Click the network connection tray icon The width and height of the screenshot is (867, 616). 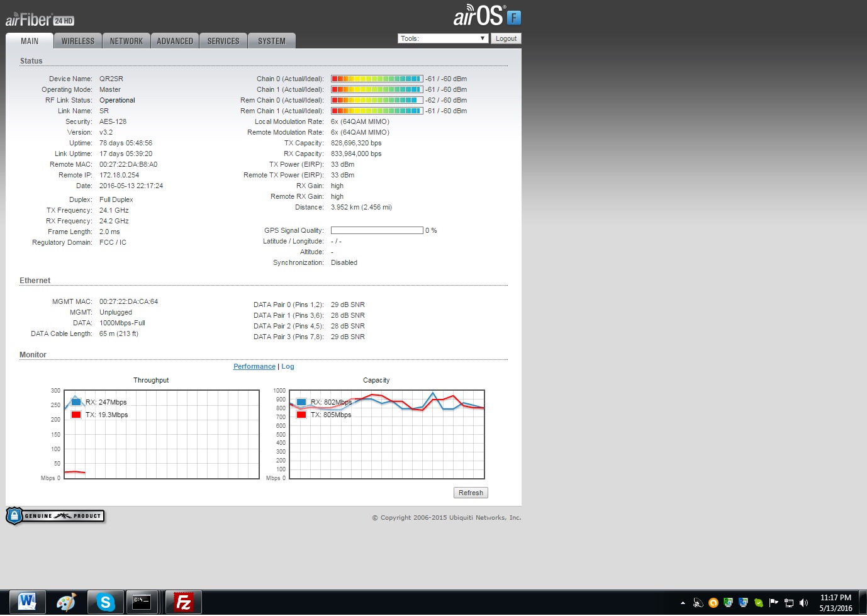coord(788,603)
